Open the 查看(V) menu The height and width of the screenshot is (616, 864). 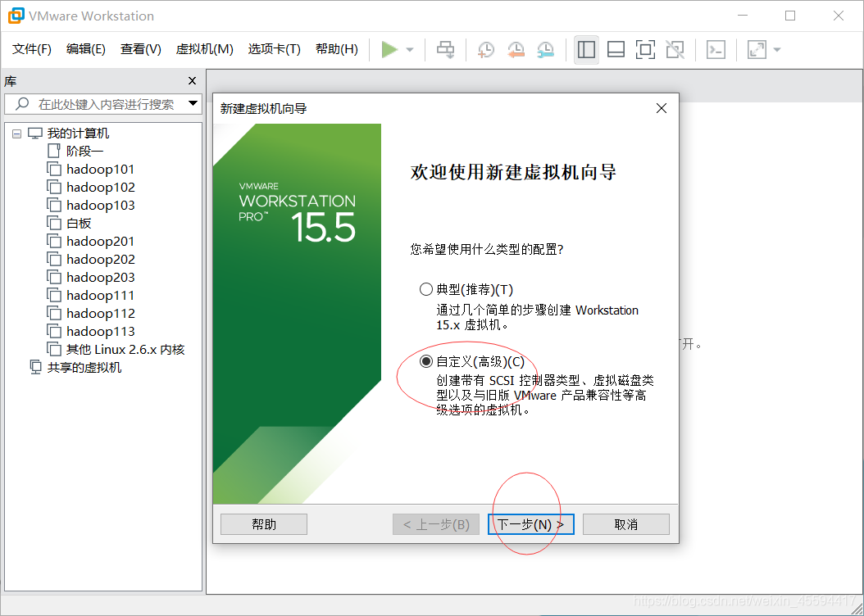pos(141,49)
